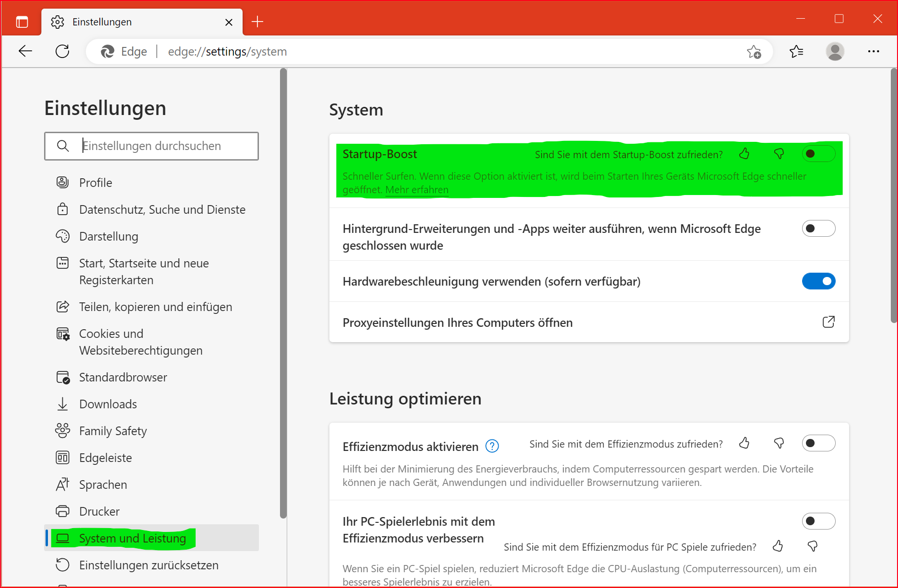Add this page to favorites star icon

coord(754,51)
